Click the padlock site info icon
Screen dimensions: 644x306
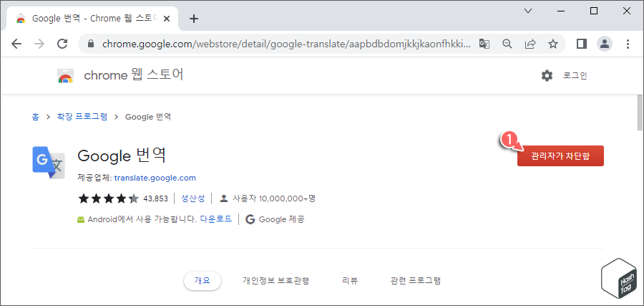[91, 44]
